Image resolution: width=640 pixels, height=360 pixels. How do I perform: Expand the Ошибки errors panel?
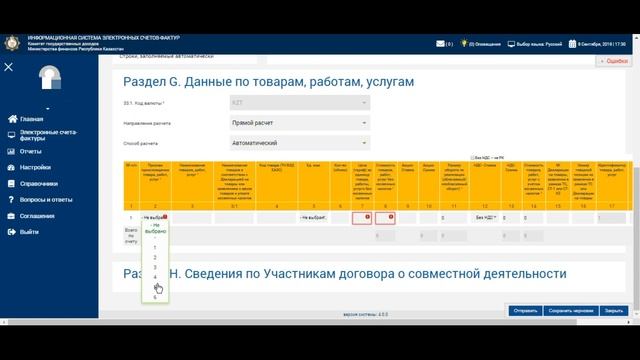[x=613, y=61]
